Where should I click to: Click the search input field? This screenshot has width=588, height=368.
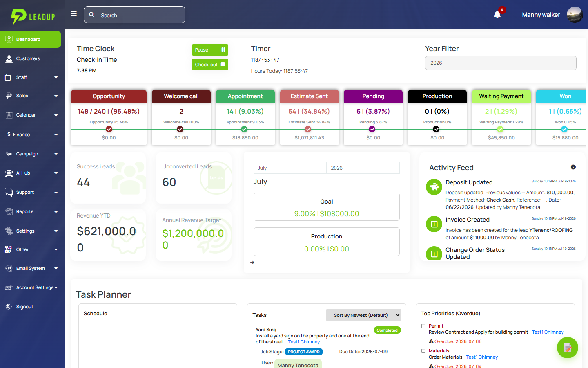(134, 15)
